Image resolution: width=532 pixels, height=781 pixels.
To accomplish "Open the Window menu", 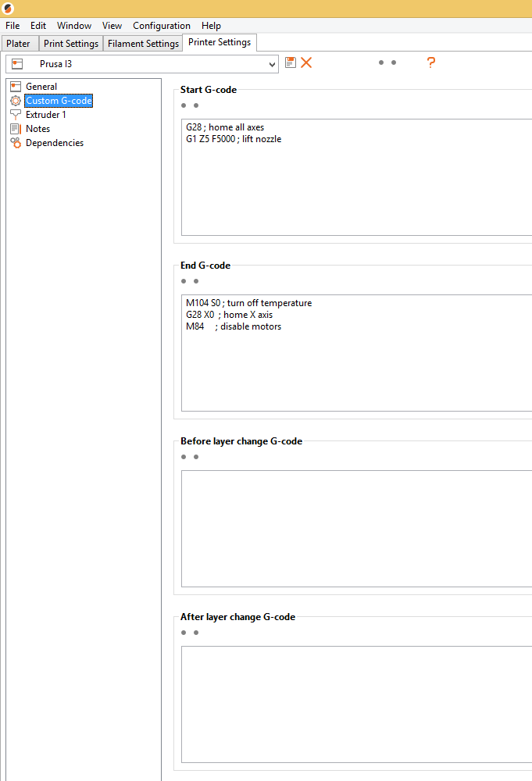I will pyautogui.click(x=74, y=26).
